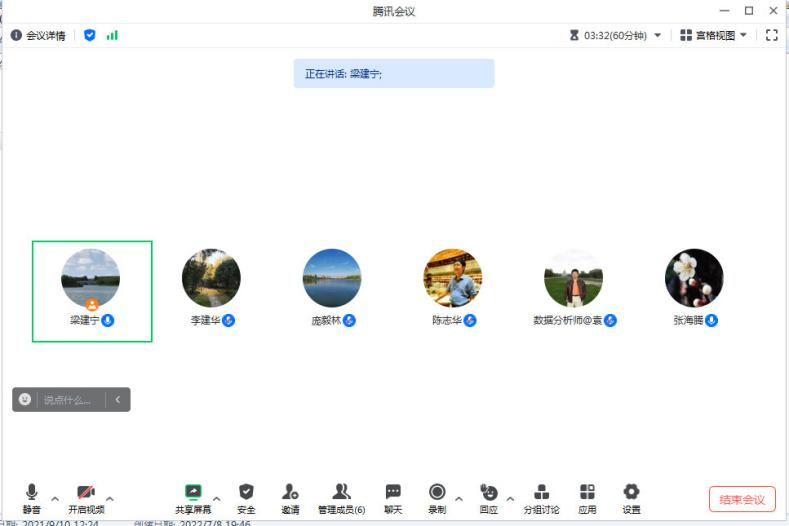The height and width of the screenshot is (526, 789).
Task: Open 管理成员(6) participant list
Action: 341,492
